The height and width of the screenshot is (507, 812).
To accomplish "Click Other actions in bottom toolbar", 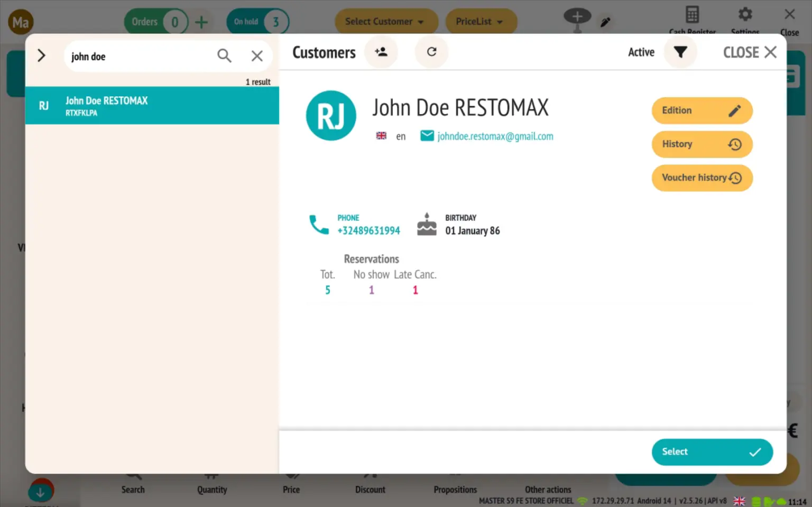I will (548, 490).
